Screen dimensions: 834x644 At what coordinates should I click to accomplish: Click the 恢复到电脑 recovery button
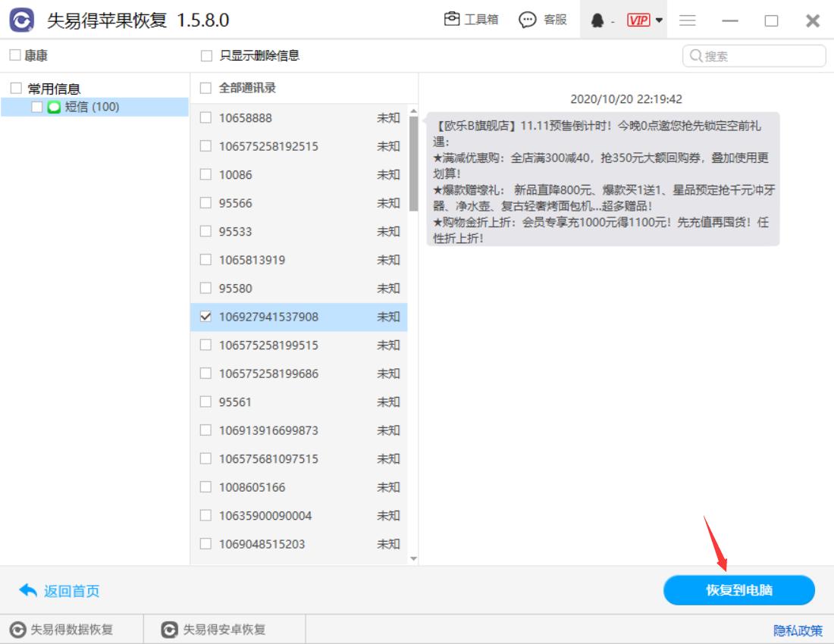(739, 590)
